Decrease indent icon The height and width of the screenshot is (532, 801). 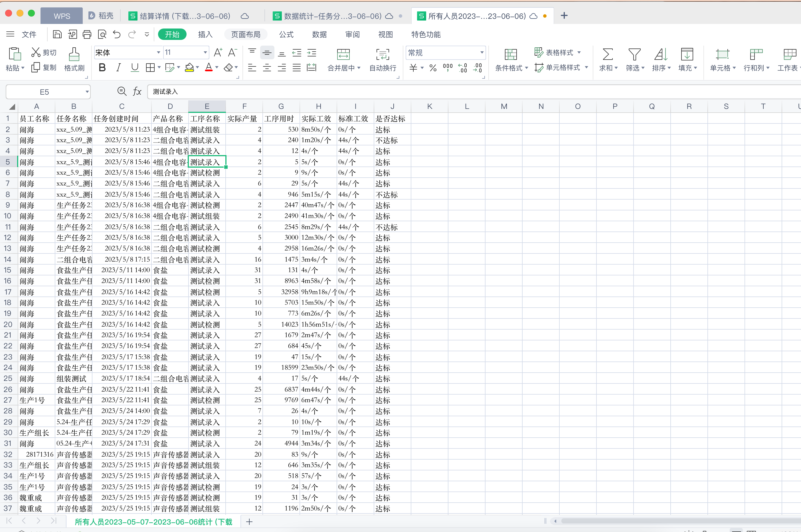pyautogui.click(x=297, y=52)
